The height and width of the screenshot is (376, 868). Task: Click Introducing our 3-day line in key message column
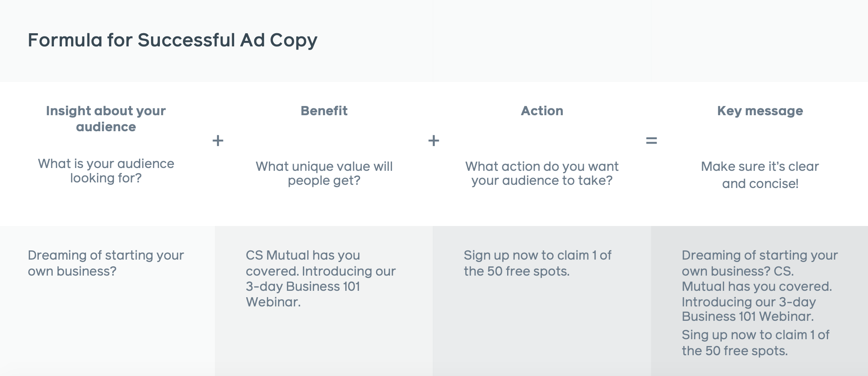point(749,302)
